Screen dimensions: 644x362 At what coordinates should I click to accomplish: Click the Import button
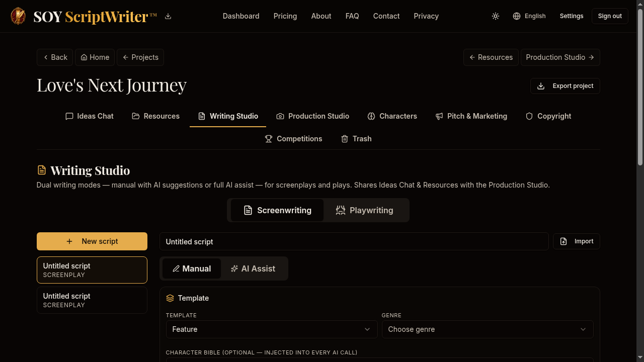coord(577,241)
